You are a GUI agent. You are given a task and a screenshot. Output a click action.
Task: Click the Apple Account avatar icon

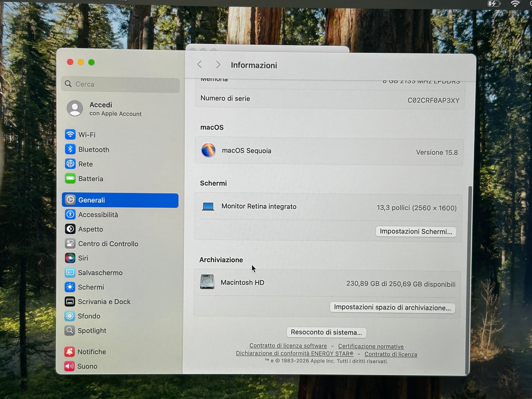tap(74, 108)
